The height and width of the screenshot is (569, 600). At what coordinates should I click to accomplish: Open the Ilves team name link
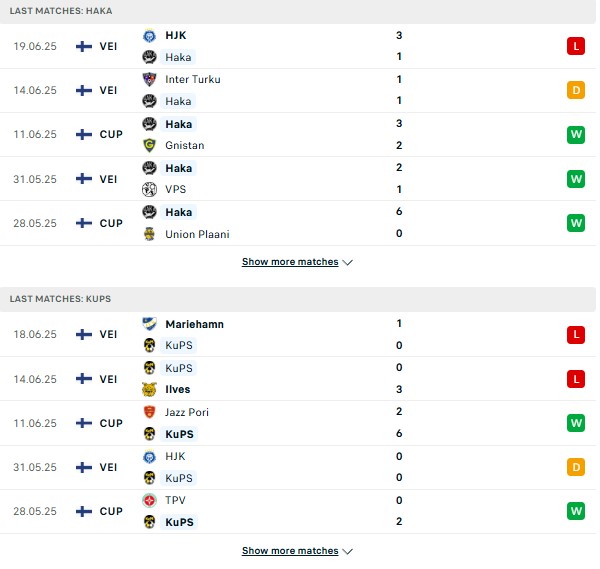point(178,390)
